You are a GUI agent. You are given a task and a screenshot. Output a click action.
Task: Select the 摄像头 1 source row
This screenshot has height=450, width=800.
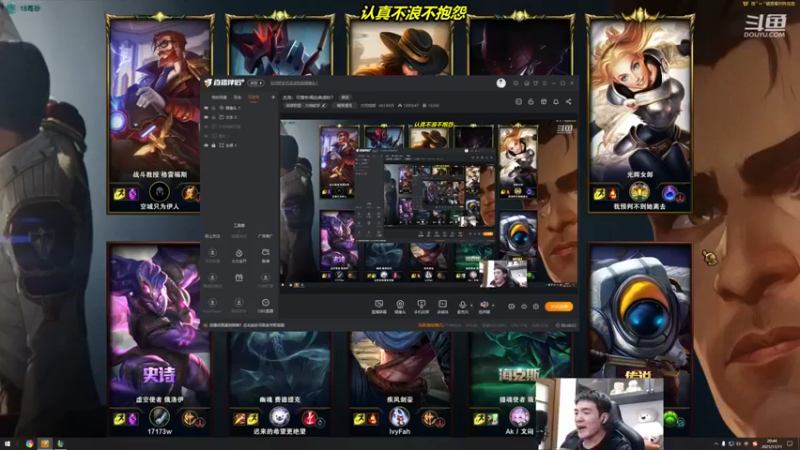coord(240,108)
